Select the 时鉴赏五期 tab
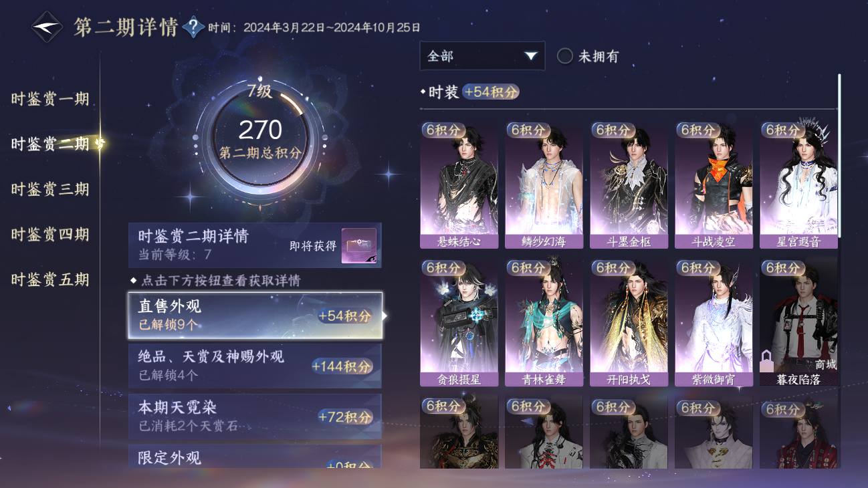Screen dimensions: 868x488 click(x=50, y=279)
